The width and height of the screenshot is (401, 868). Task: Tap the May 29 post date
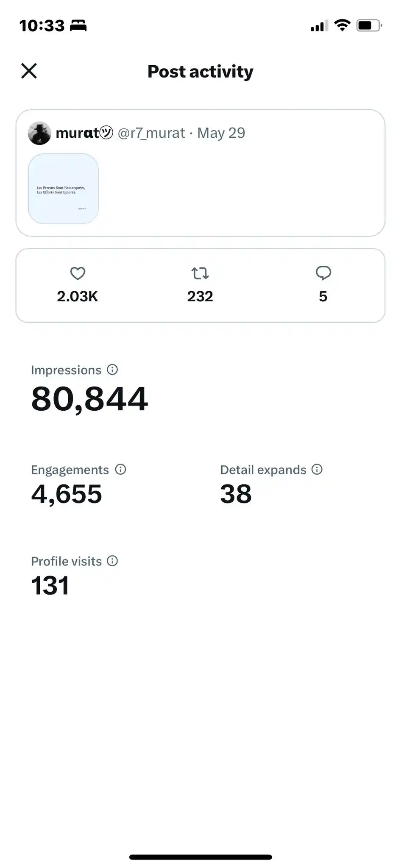[x=221, y=133]
